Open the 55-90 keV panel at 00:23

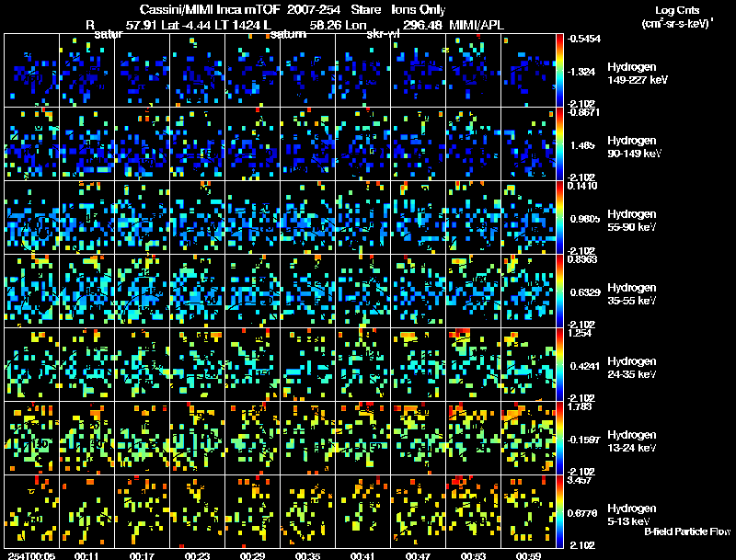pyautogui.click(x=197, y=218)
